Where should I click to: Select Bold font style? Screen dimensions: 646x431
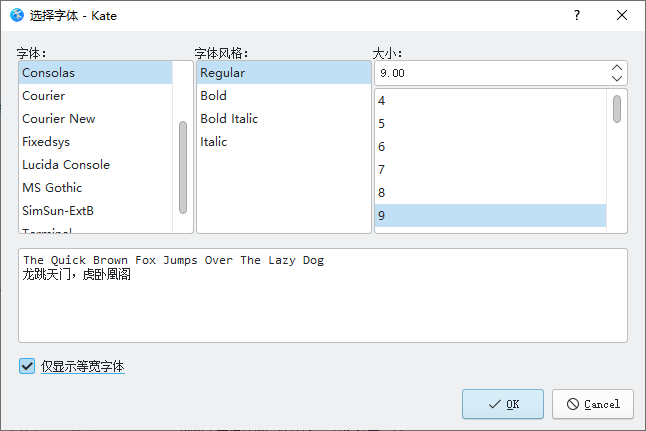click(x=213, y=96)
